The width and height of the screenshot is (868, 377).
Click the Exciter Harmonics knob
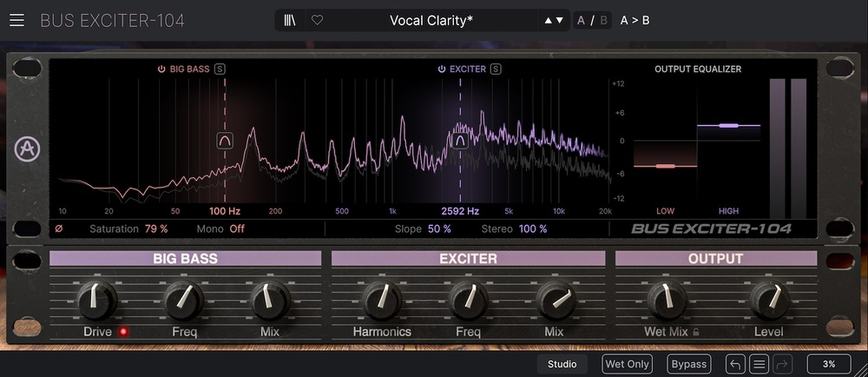pos(382,301)
